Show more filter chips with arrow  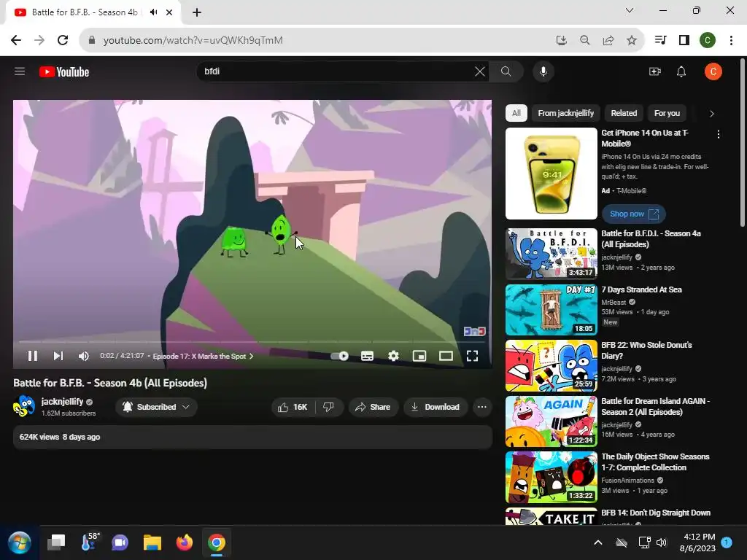pos(712,113)
